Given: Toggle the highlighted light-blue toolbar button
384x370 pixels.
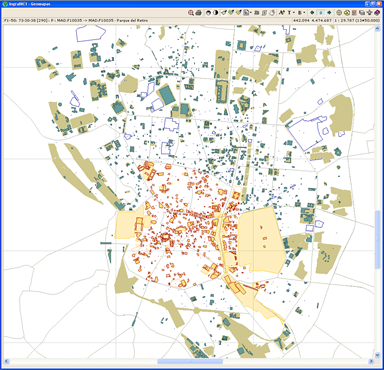Looking at the screenshot, I should coord(321,13).
